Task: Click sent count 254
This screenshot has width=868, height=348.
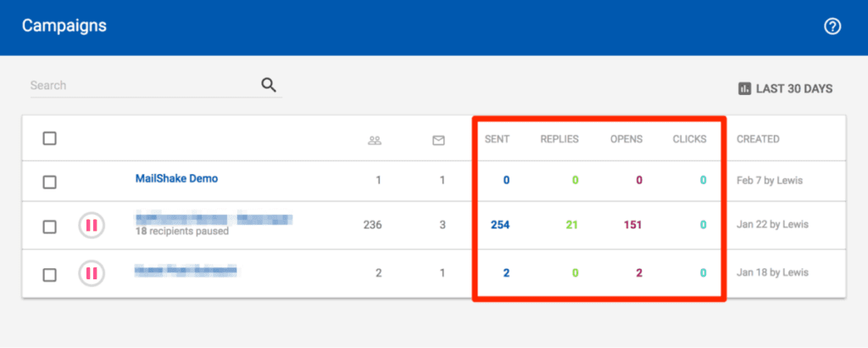Action: point(500,225)
